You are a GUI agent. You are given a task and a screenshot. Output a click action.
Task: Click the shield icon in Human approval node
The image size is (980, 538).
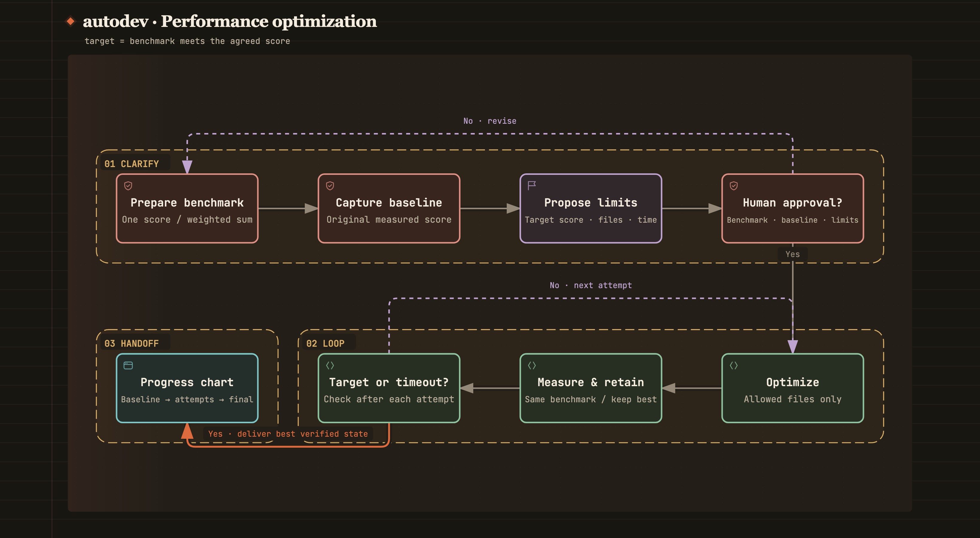734,186
